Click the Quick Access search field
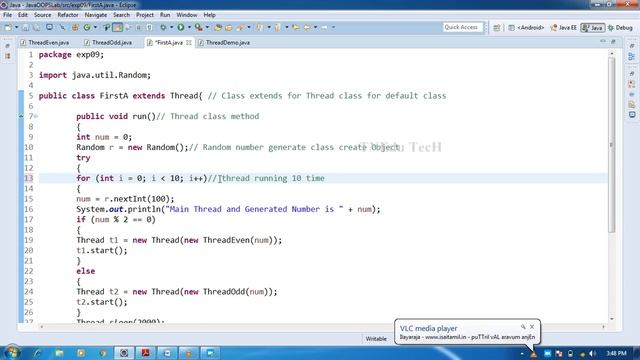 pyautogui.click(x=463, y=27)
